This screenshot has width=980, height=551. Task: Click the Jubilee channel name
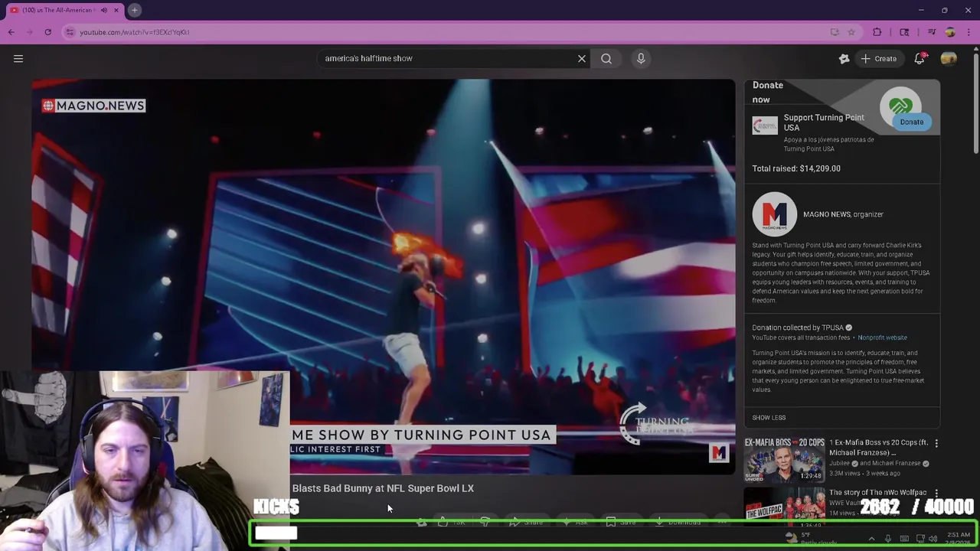tap(841, 463)
